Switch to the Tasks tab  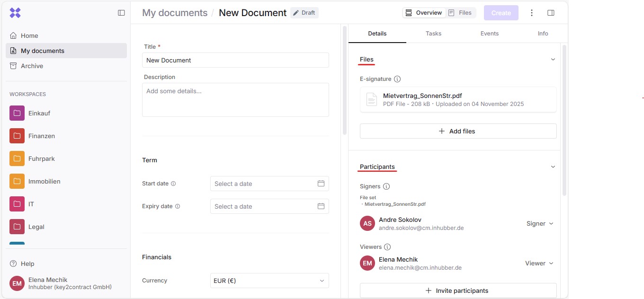(x=433, y=34)
